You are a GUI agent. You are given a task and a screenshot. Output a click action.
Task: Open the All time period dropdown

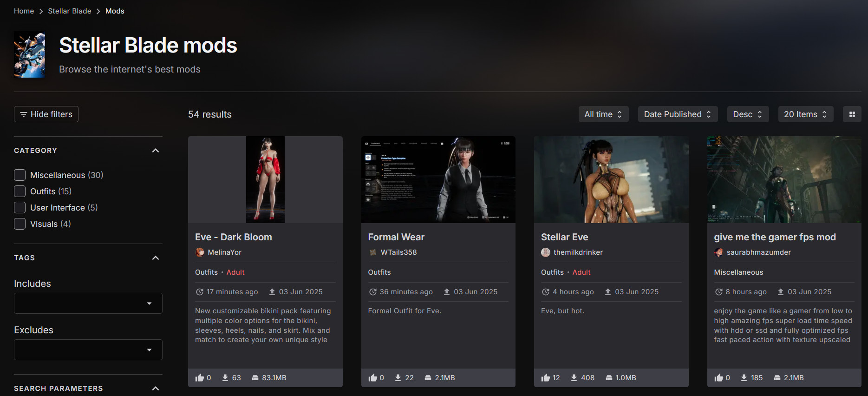click(x=603, y=114)
